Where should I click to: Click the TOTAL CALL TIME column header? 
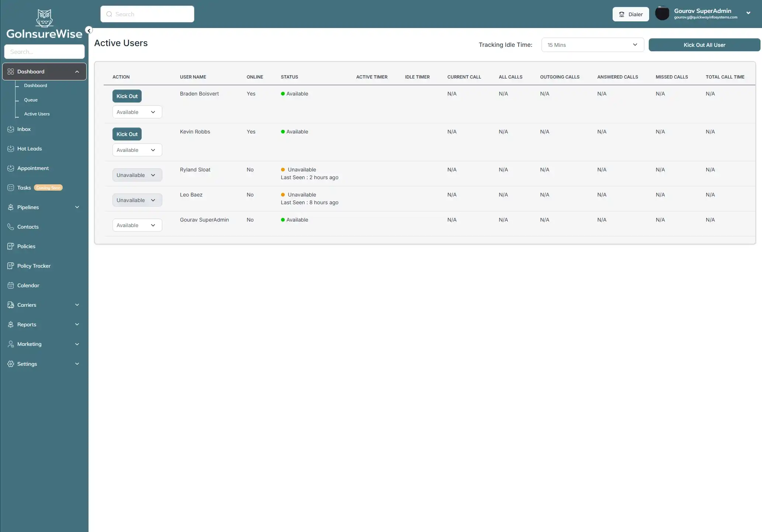point(725,77)
